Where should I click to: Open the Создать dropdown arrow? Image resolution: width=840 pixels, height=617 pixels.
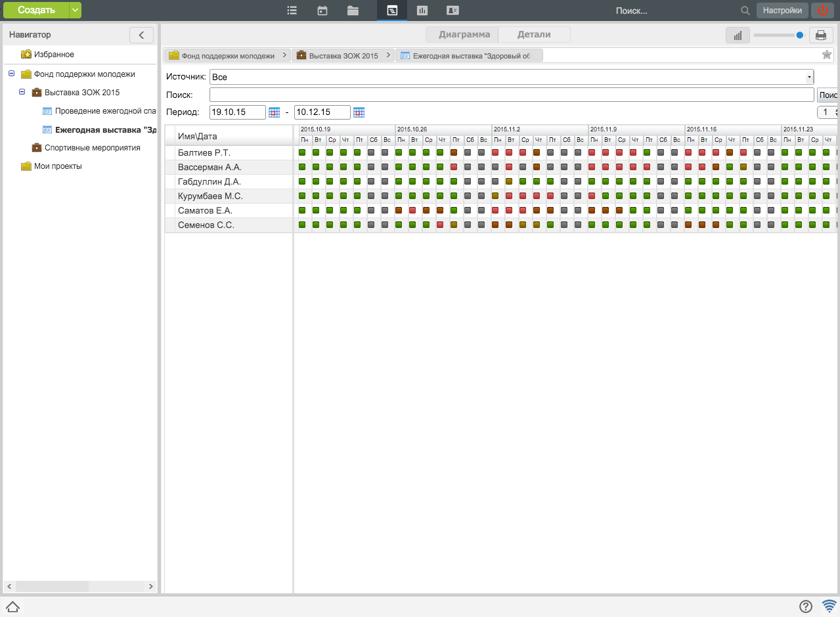pos(76,10)
